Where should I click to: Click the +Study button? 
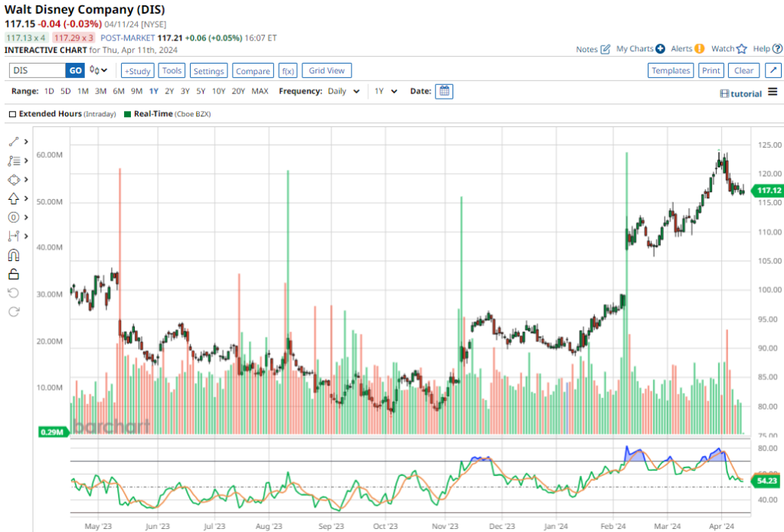138,70
